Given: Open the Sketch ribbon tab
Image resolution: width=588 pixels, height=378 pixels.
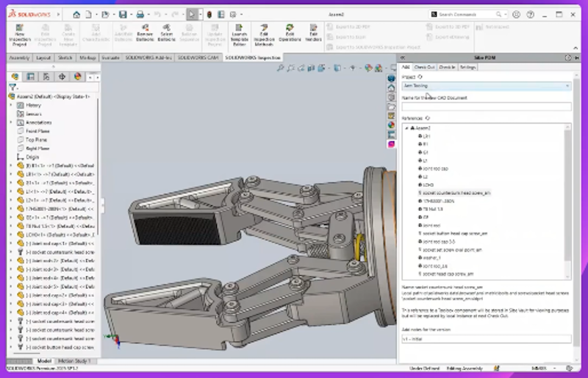Looking at the screenshot, I should [65, 57].
